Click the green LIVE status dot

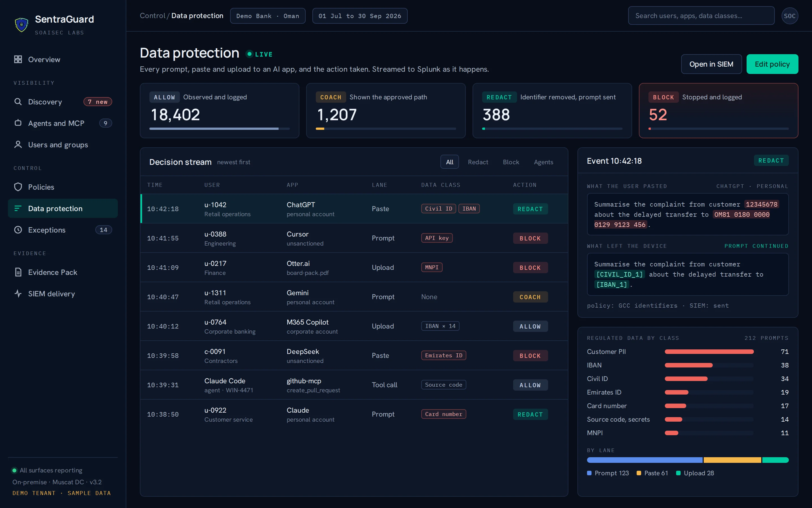249,54
